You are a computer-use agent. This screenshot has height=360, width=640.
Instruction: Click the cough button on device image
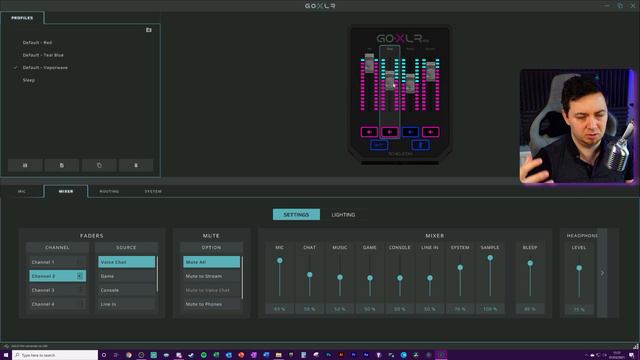420,145
